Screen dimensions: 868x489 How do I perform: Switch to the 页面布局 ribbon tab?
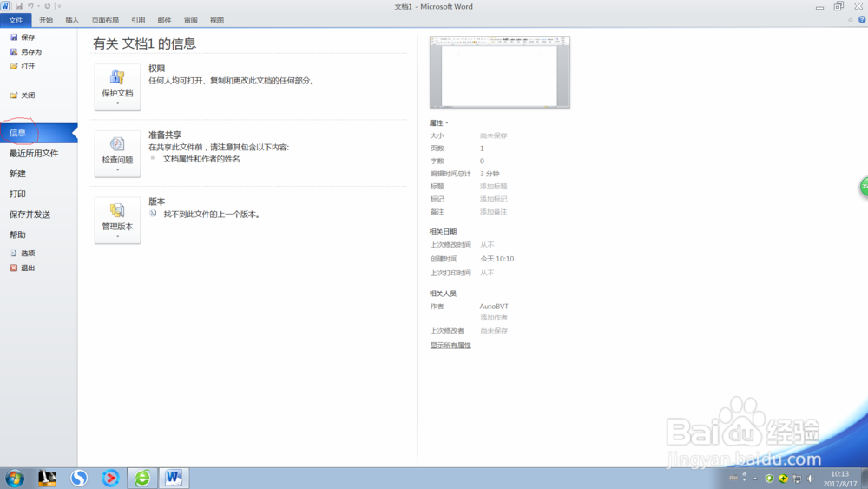tap(105, 20)
